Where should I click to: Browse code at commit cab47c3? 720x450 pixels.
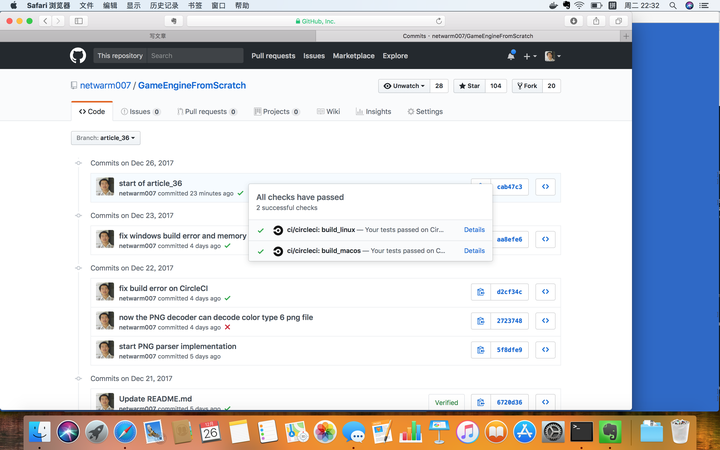(546, 187)
